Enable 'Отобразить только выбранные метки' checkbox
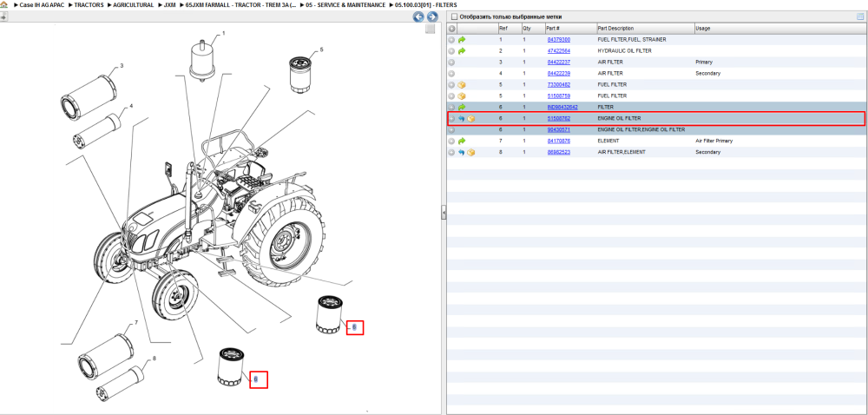Screen dimensions: 868x415 (x=455, y=16)
